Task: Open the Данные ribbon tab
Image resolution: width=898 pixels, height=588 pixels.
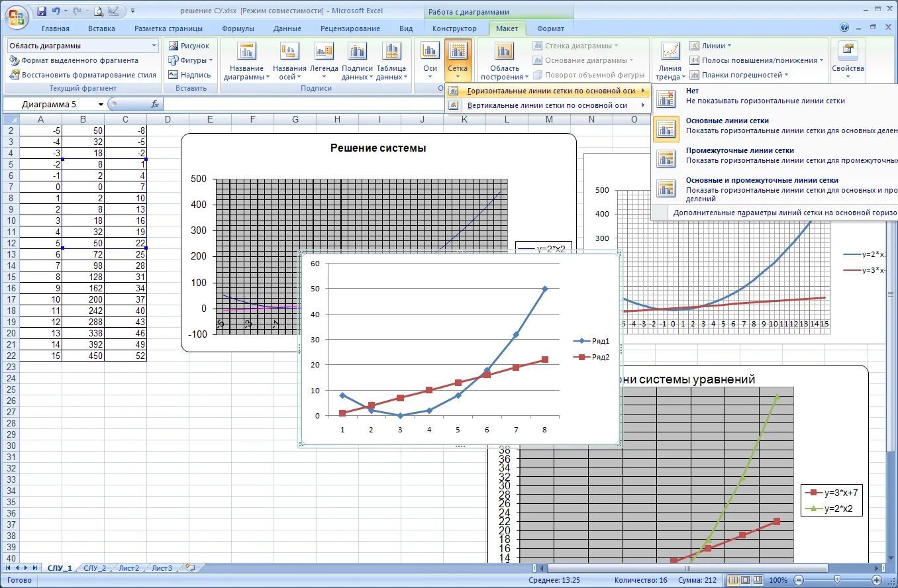Action: click(x=287, y=28)
